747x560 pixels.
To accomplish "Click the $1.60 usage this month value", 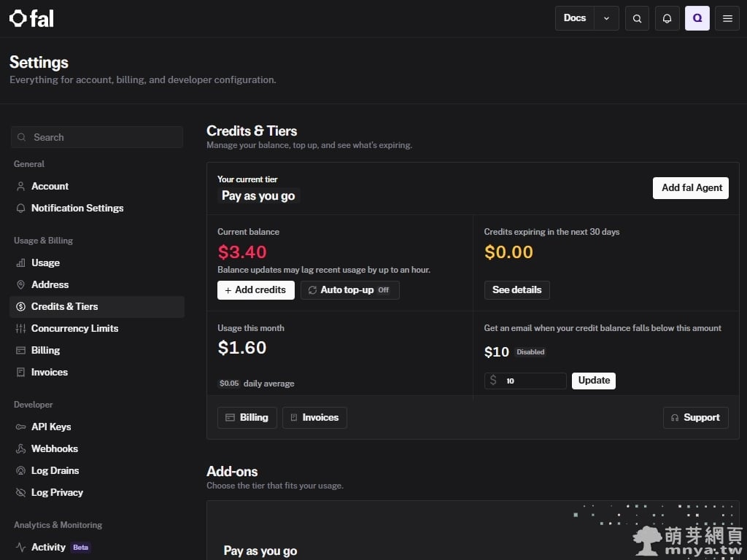I will 242,348.
